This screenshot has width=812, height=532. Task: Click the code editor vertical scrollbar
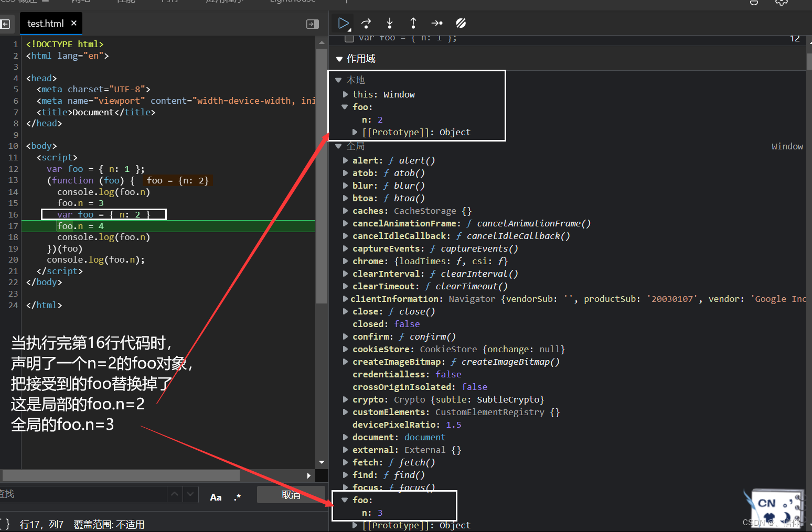click(322, 176)
